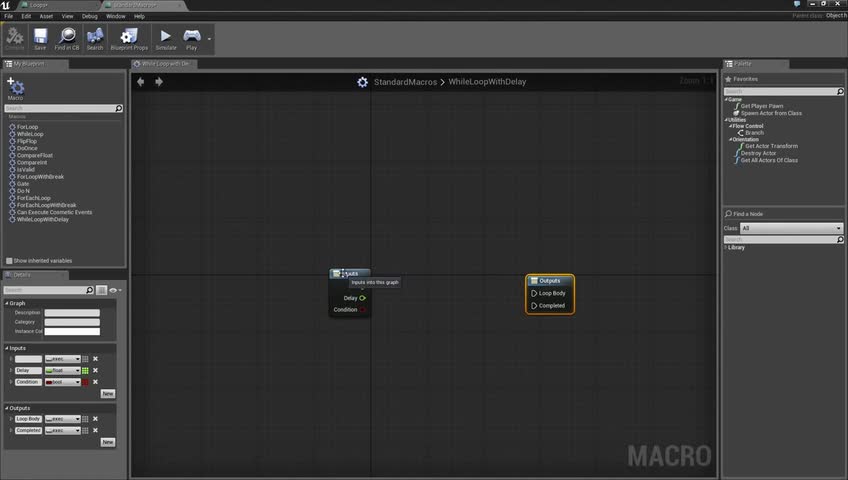Delete the Delay input with X
Viewport: 848px width, 480px height.
95,370
